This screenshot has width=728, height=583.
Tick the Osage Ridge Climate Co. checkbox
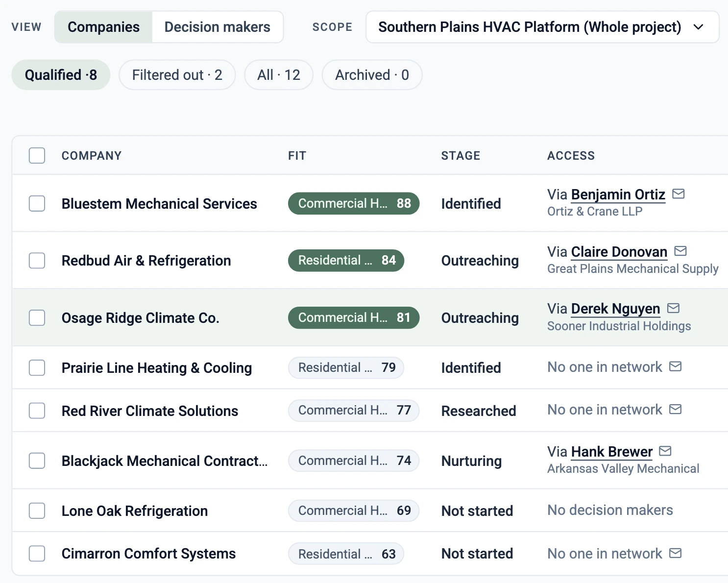[37, 318]
